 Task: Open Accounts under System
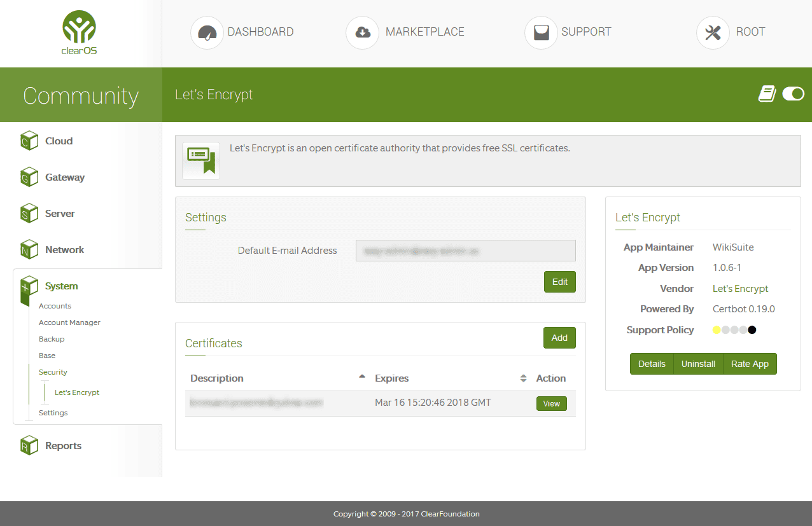(x=55, y=306)
